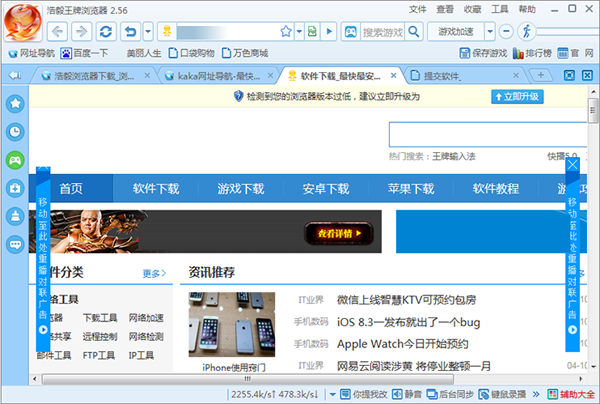
Task: Bookmark page using address bar star icon
Action: point(286,31)
